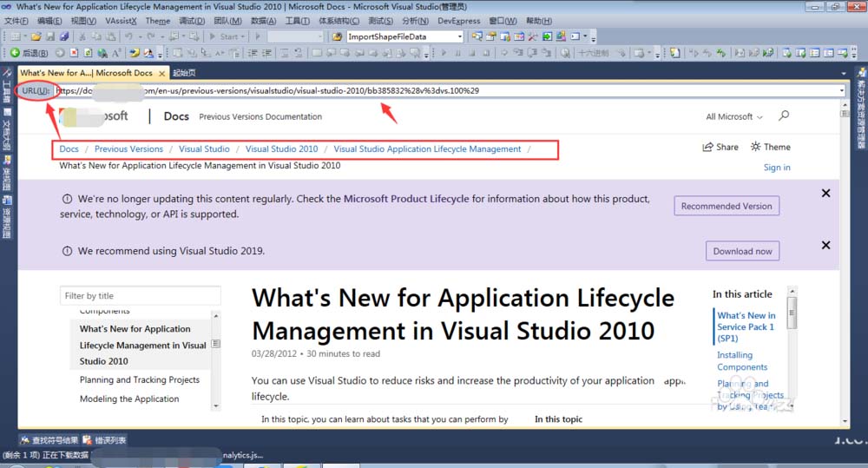Image resolution: width=868 pixels, height=468 pixels.
Task: Click the Open File folder icon
Action: click(x=36, y=36)
